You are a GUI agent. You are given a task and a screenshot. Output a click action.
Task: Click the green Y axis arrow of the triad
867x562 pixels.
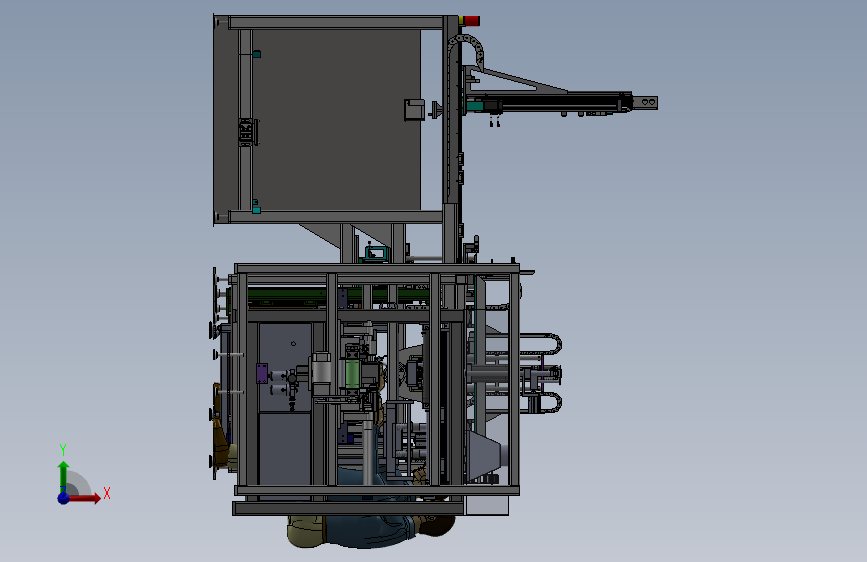(x=63, y=475)
